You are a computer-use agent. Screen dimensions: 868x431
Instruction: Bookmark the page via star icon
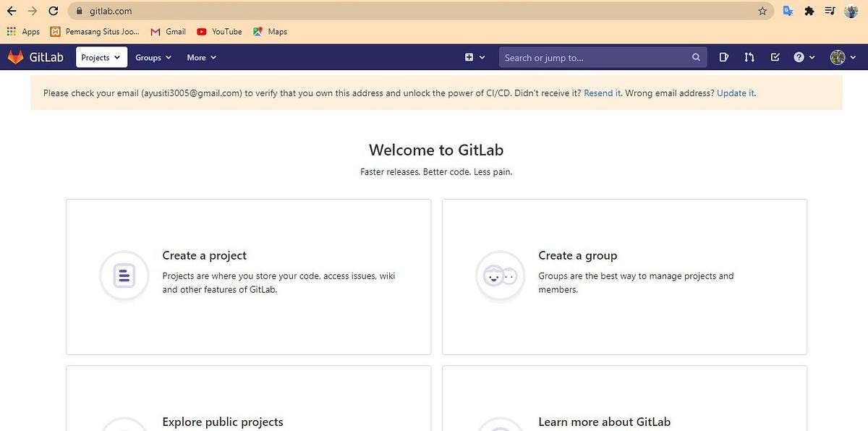(x=763, y=11)
